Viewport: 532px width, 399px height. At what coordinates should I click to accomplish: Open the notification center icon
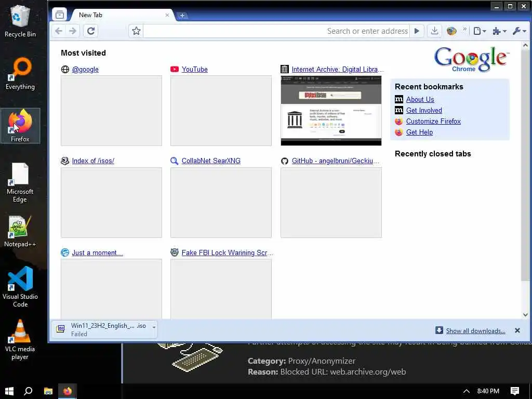tap(515, 391)
